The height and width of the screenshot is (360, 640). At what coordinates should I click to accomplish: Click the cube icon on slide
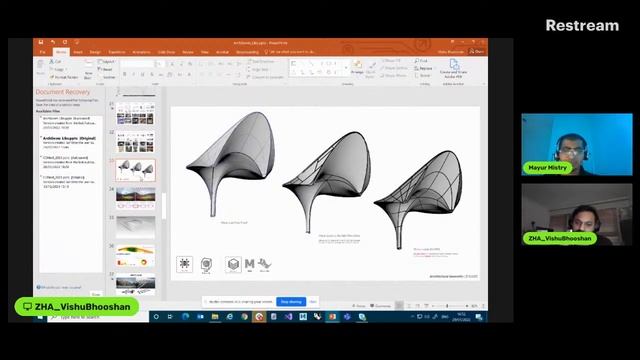[233, 264]
